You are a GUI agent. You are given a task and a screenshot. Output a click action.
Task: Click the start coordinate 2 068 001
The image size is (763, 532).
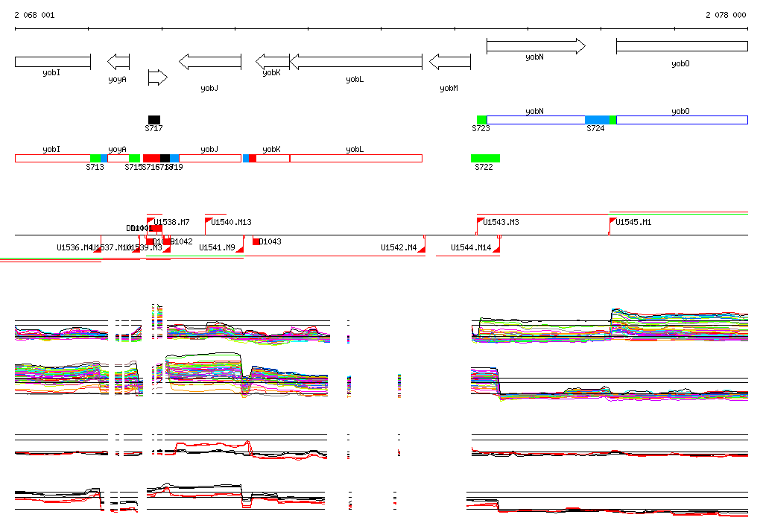(x=34, y=15)
